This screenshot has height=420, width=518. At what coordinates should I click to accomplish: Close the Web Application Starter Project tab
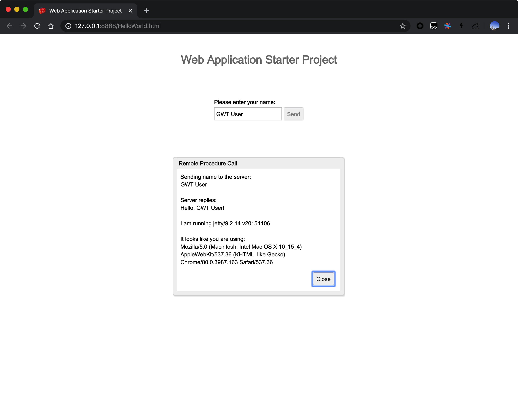[x=130, y=11]
